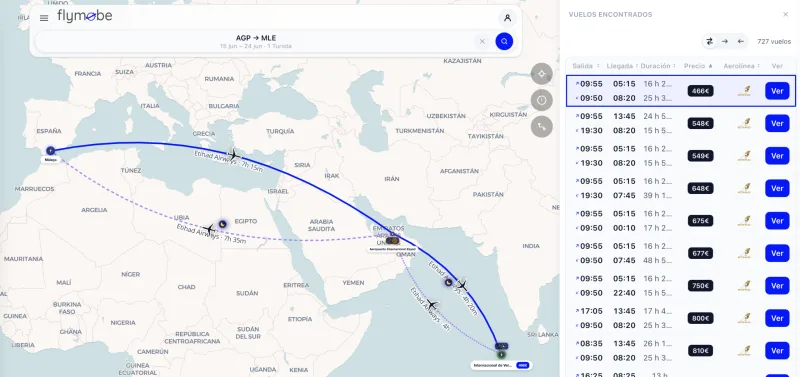Image resolution: width=800 pixels, height=377 pixels.
Task: Click the Málaga origin airport marker
Action: tap(51, 150)
